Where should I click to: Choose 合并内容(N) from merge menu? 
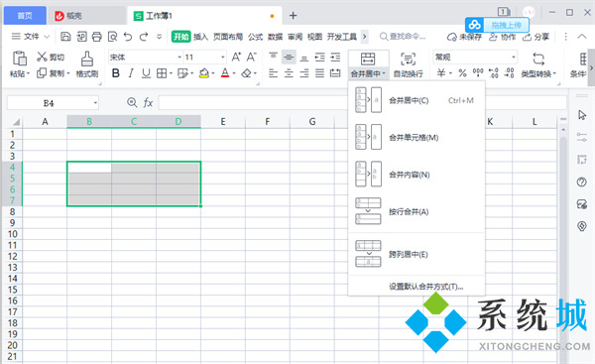(416, 175)
